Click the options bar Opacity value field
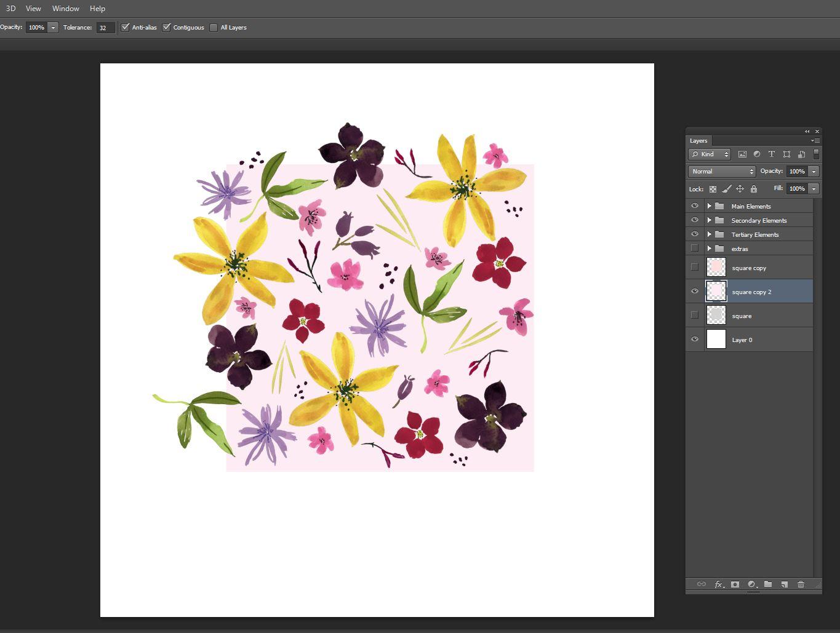840x633 pixels. click(x=36, y=28)
